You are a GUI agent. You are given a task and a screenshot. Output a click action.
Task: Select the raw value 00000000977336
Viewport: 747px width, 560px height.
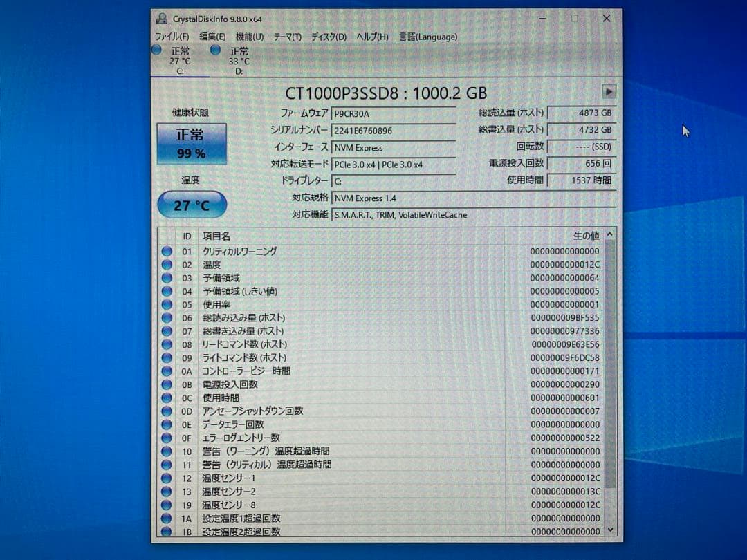[565, 331]
